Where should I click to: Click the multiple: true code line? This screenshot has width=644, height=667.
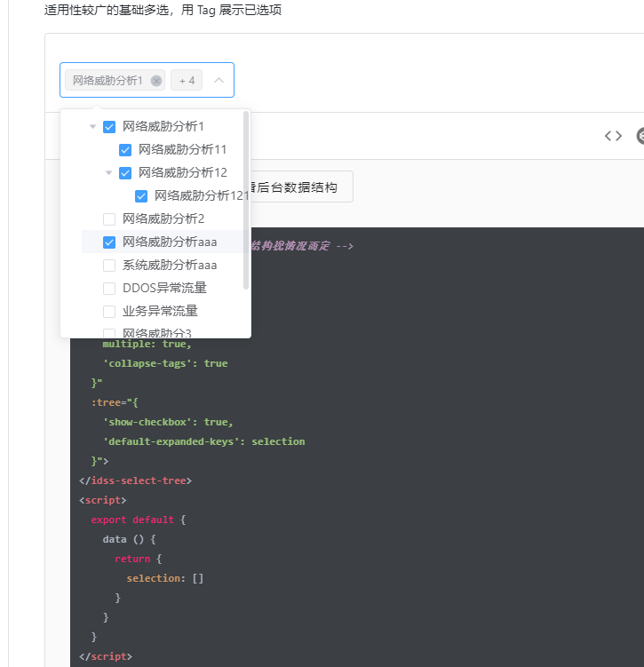pos(147,344)
